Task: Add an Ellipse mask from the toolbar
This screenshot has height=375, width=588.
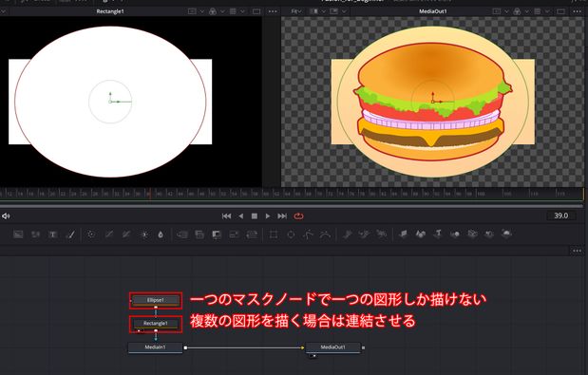Action: (291, 234)
